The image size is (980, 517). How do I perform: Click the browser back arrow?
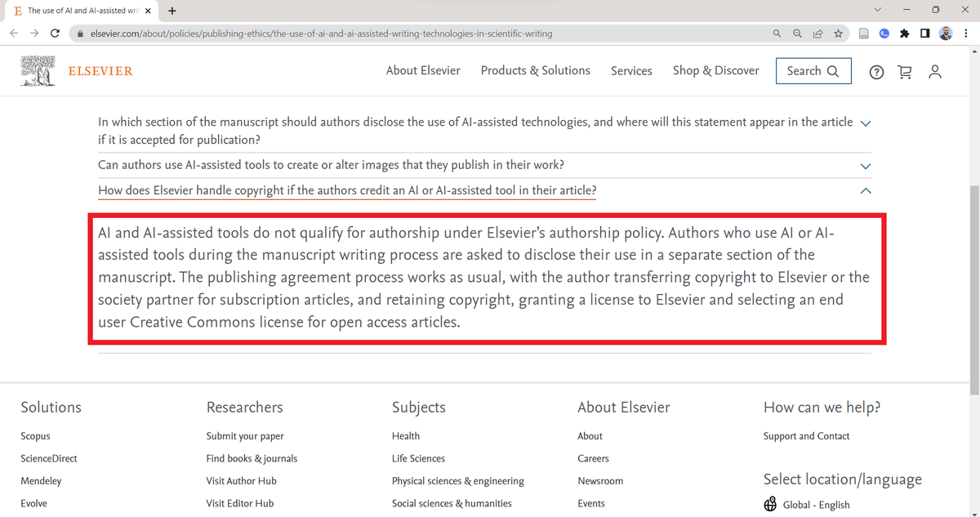pyautogui.click(x=13, y=33)
